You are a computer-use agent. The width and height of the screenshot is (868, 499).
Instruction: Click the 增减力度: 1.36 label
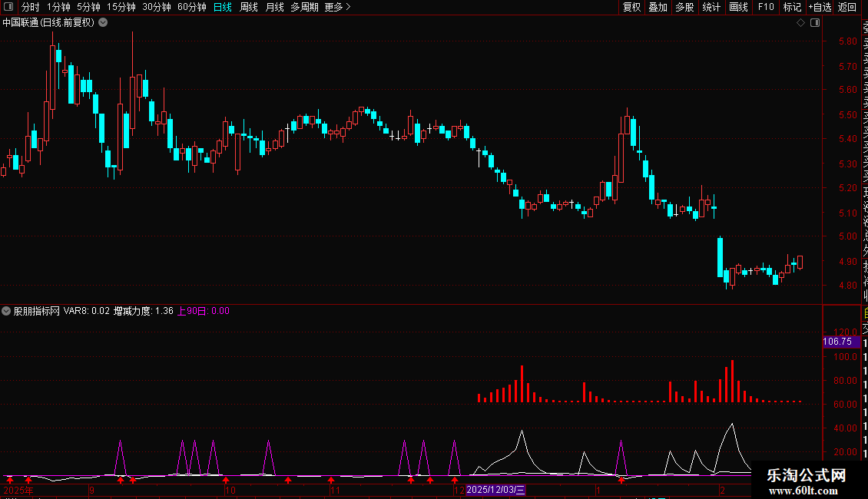[144, 311]
